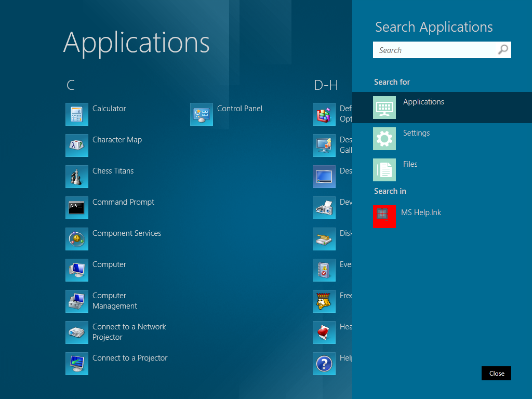Image resolution: width=532 pixels, height=399 pixels.
Task: Click the Command Prompt label
Action: (x=124, y=202)
